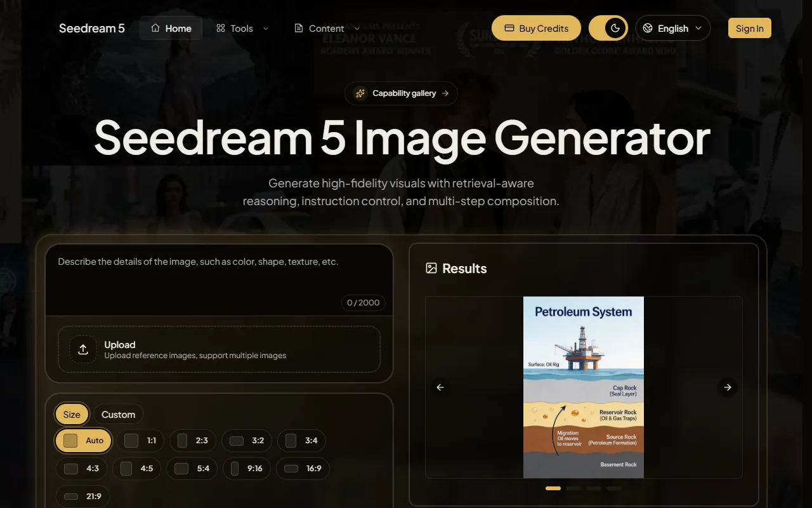
Task: Click the Results image icon
Action: [x=431, y=268]
